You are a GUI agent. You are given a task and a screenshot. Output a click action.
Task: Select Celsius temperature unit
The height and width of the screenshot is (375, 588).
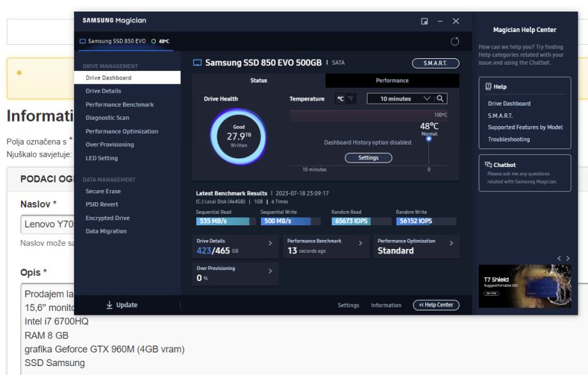click(x=340, y=99)
